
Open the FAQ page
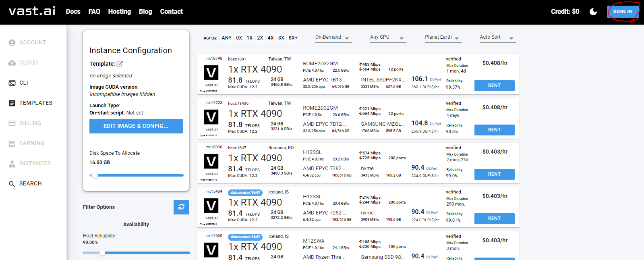[94, 11]
